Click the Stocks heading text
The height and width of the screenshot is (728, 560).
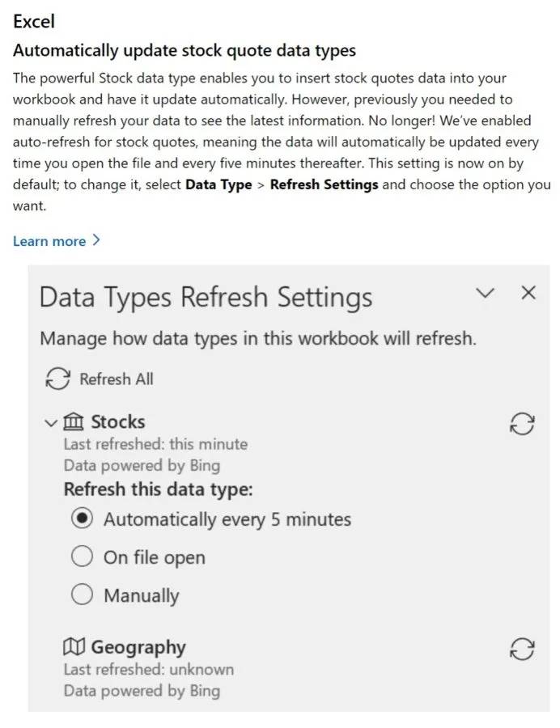[x=117, y=421]
